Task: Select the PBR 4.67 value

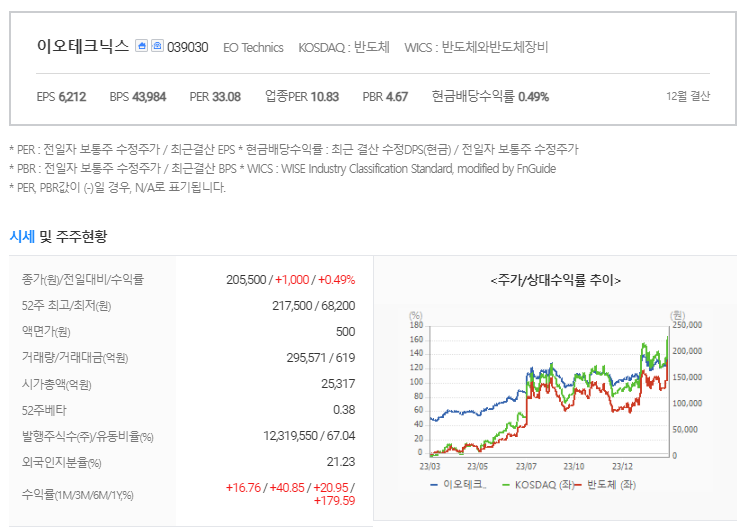Action: point(385,97)
